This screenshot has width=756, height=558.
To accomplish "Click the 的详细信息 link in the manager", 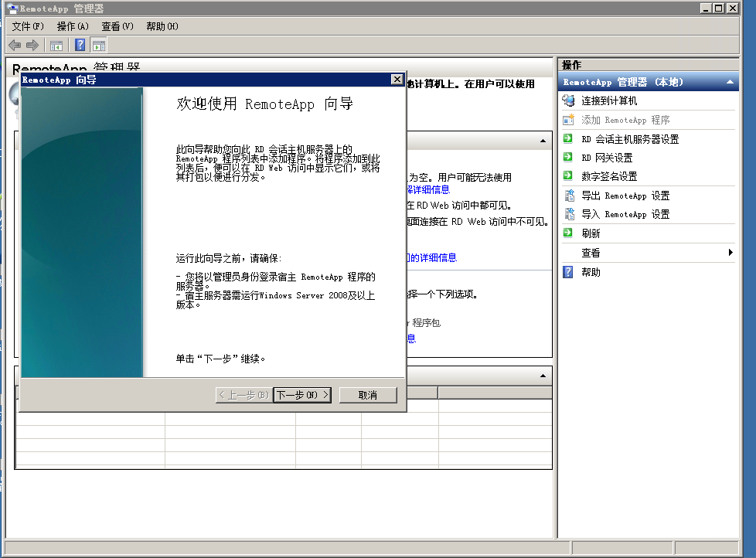I will (433, 258).
